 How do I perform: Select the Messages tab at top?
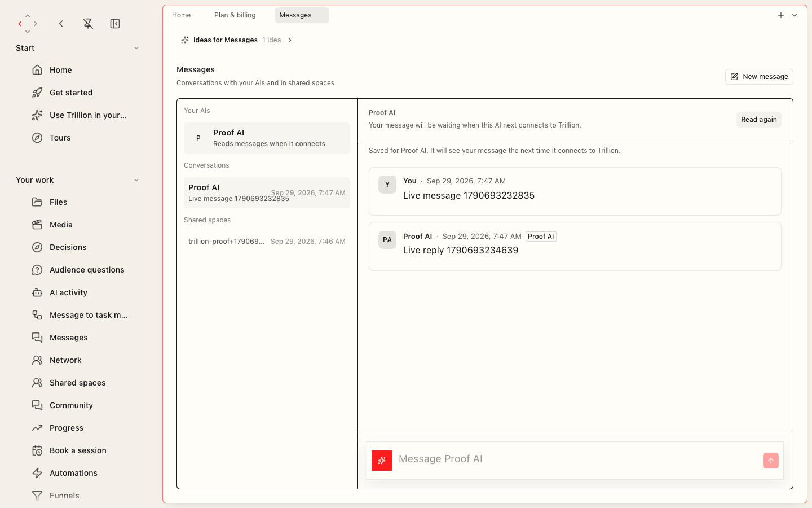point(302,15)
